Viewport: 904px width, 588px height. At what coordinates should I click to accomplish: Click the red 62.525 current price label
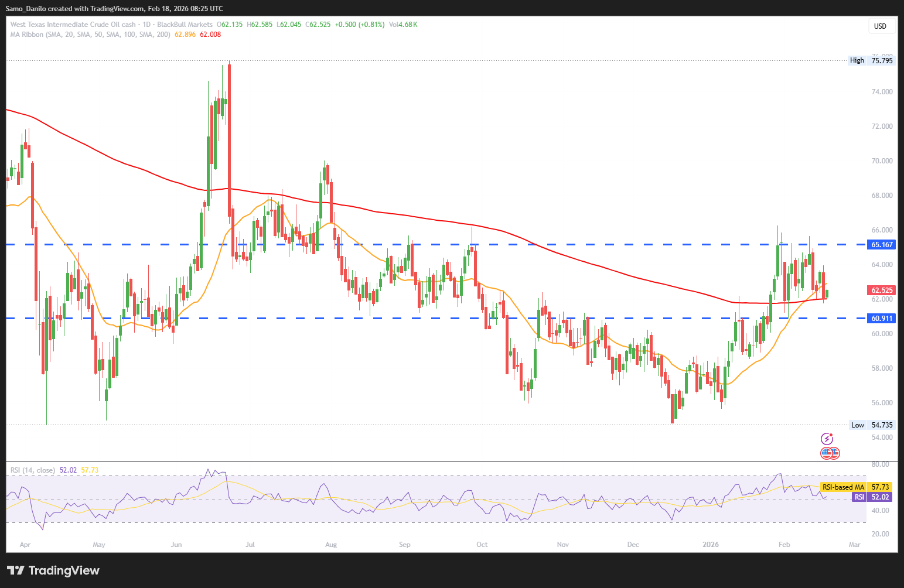(881, 290)
